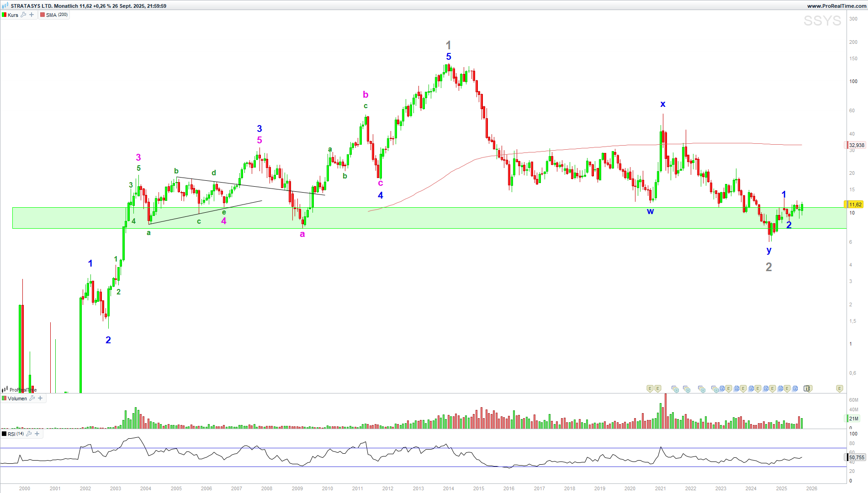Click the plus icon beside RSI (14)
The height and width of the screenshot is (493, 868).
[x=37, y=434]
